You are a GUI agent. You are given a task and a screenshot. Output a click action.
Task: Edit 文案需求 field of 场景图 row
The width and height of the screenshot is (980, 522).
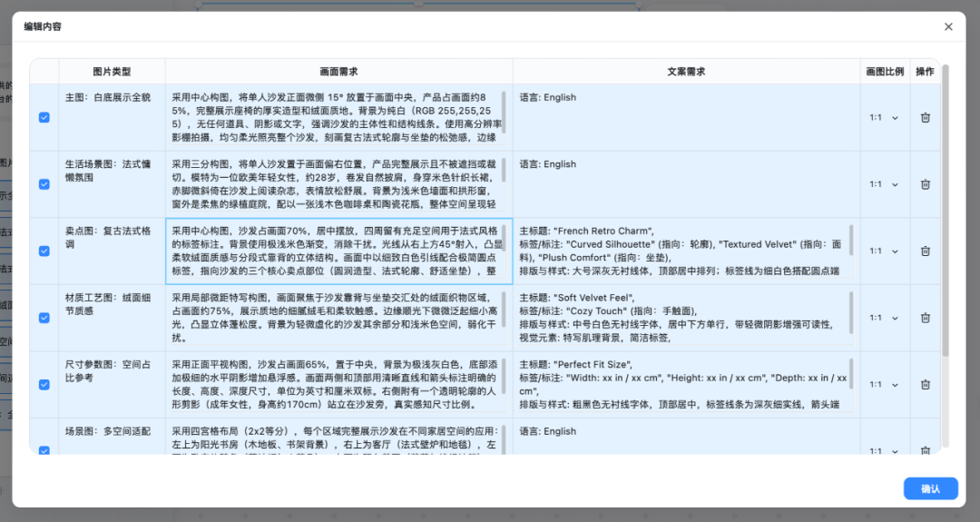click(686, 438)
